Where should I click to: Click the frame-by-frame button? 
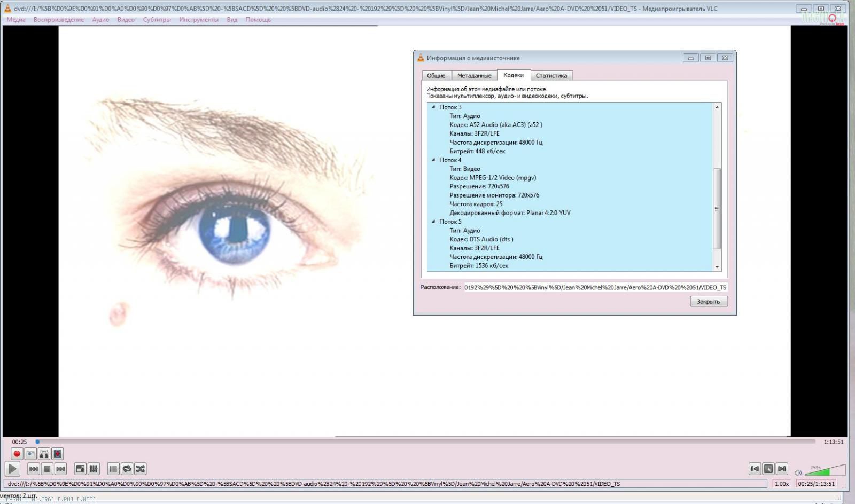tap(58, 454)
